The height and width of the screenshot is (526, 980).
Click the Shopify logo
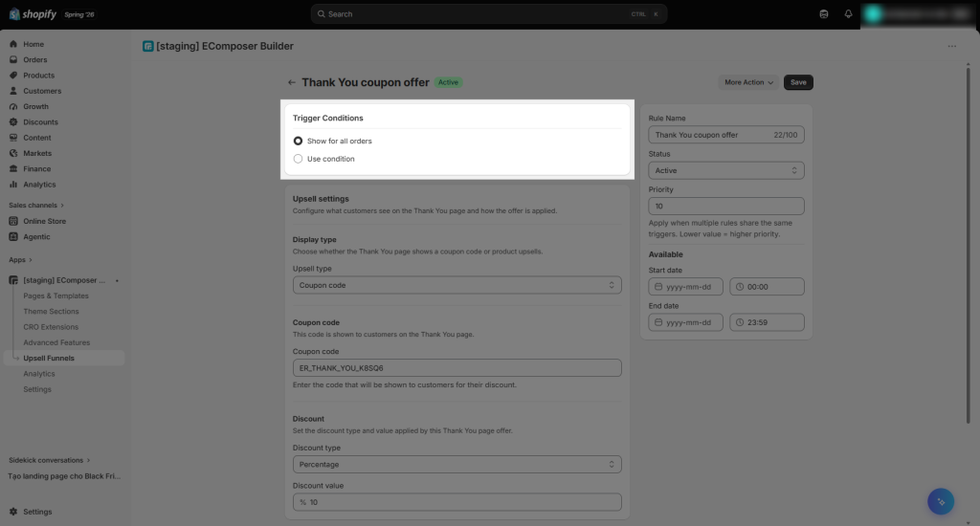(x=33, y=13)
